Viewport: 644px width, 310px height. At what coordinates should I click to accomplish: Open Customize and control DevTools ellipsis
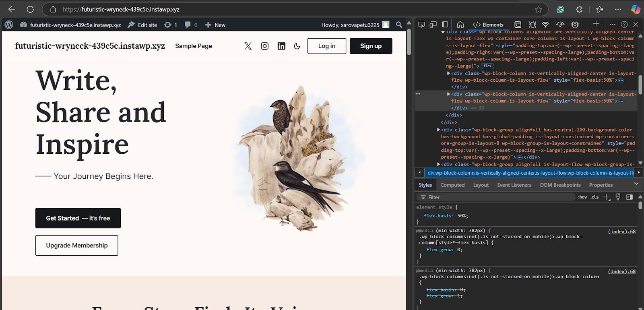613,25
